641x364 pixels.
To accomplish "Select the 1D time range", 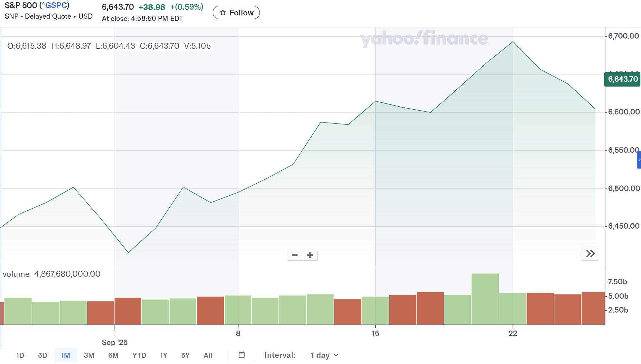I will pyautogui.click(x=20, y=355).
